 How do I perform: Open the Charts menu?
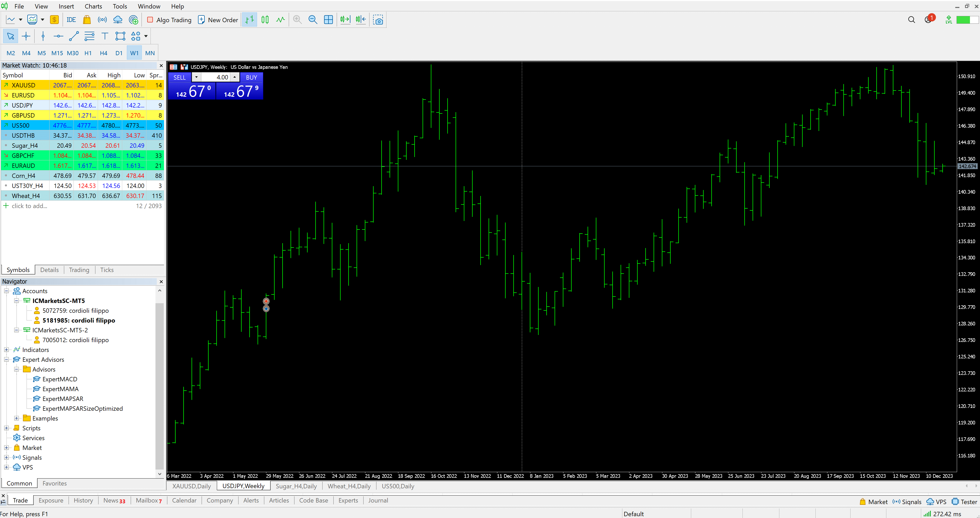93,6
